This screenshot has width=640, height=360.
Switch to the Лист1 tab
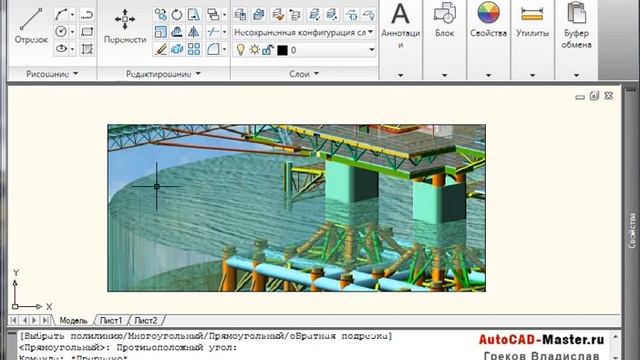pyautogui.click(x=111, y=320)
